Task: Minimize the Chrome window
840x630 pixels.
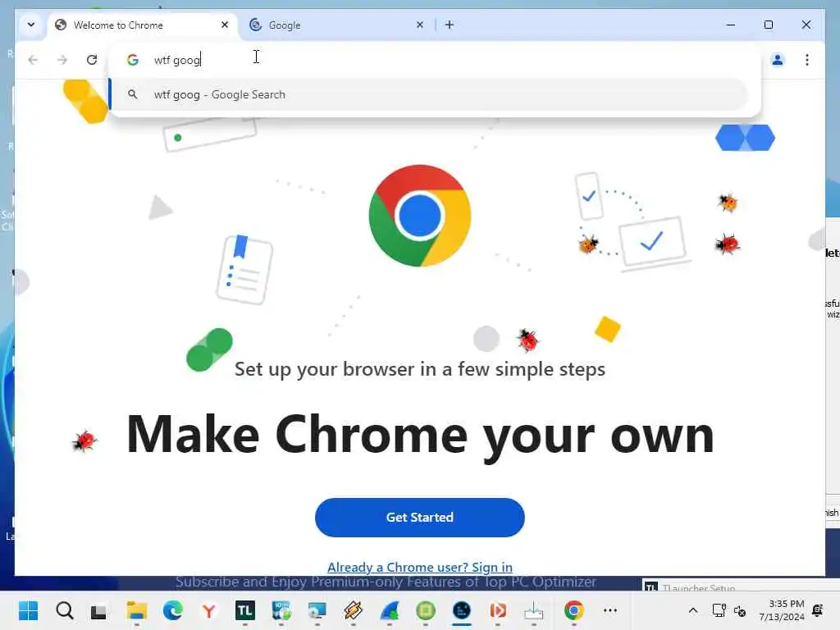Action: (x=731, y=25)
